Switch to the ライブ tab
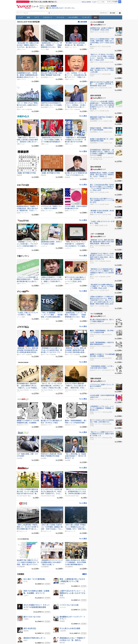 tap(37, 17)
